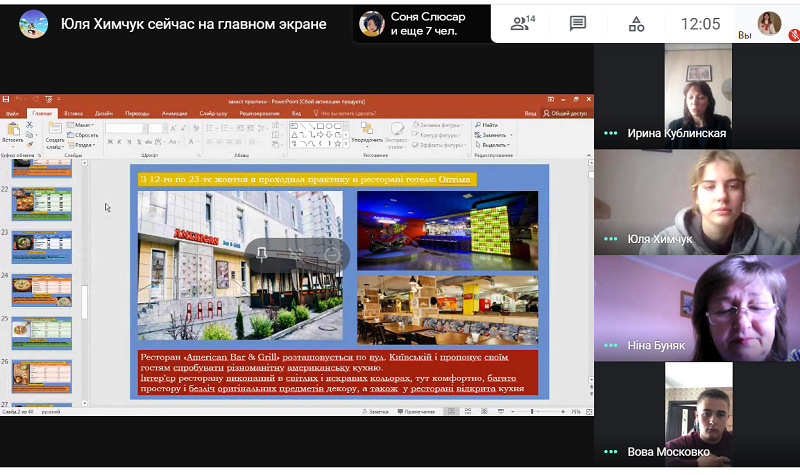The width and height of the screenshot is (800, 475).
Task: Click the ribbon display options icon
Action: [x=551, y=99]
